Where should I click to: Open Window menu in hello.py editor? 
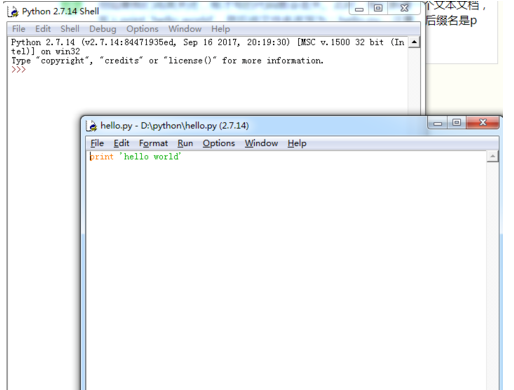[x=261, y=143]
